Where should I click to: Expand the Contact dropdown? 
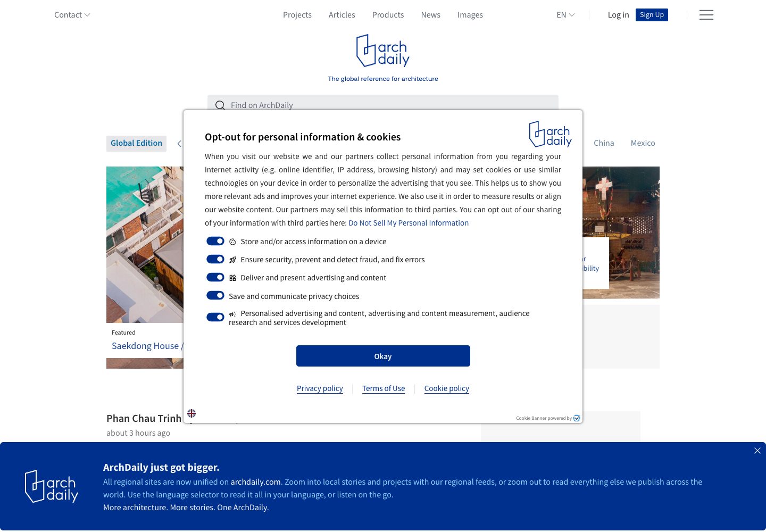(72, 15)
